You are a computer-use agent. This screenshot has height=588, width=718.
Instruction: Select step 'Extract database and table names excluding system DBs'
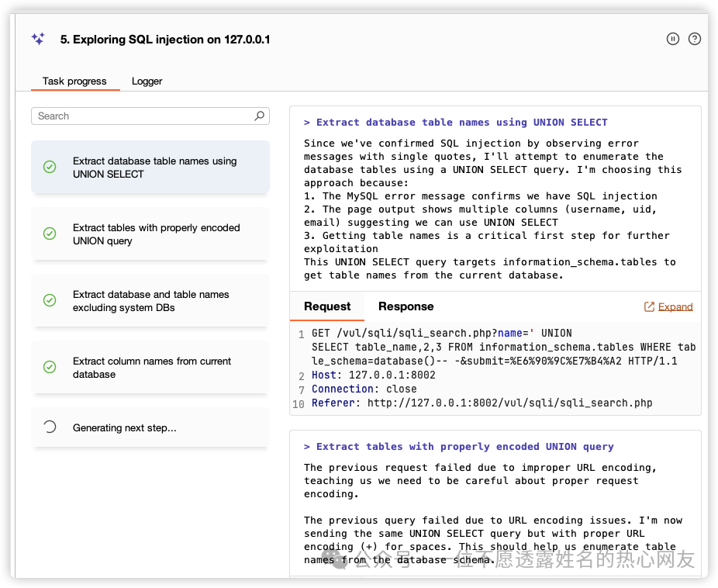tap(150, 301)
